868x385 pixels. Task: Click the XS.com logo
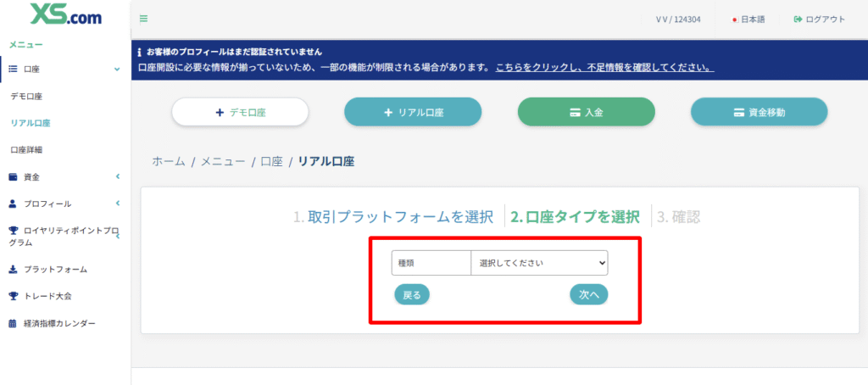[65, 15]
